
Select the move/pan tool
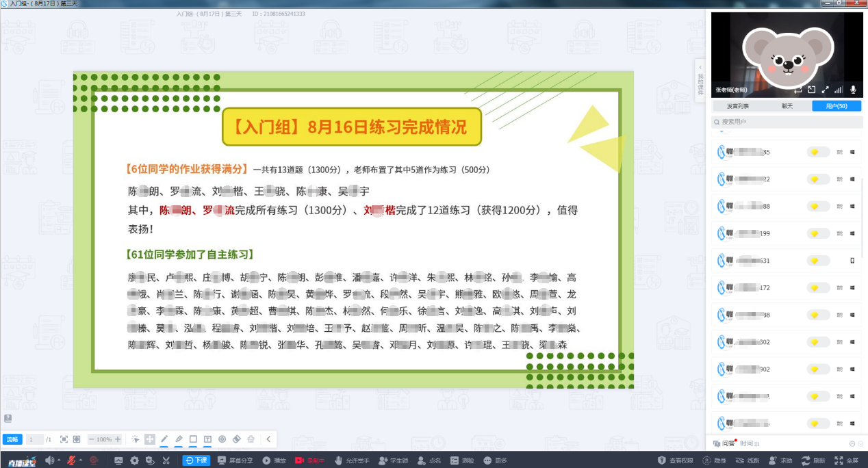click(150, 439)
